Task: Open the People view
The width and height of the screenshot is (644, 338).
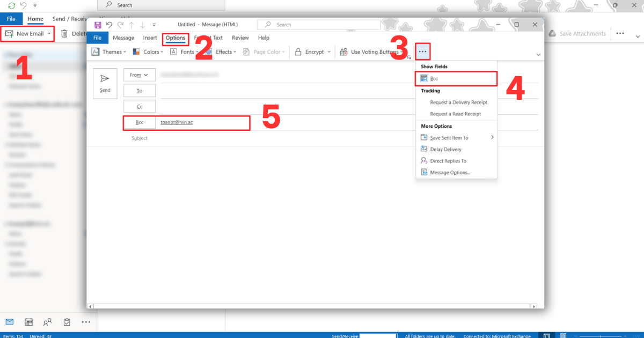Action: point(47,322)
